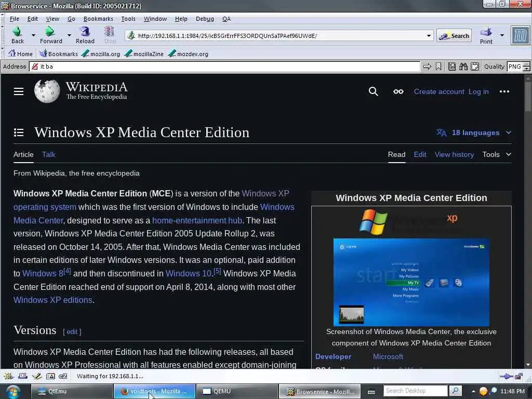The width and height of the screenshot is (532, 399).
Task: Click the Search Desktop field in the taskbar
Action: tap(415, 391)
